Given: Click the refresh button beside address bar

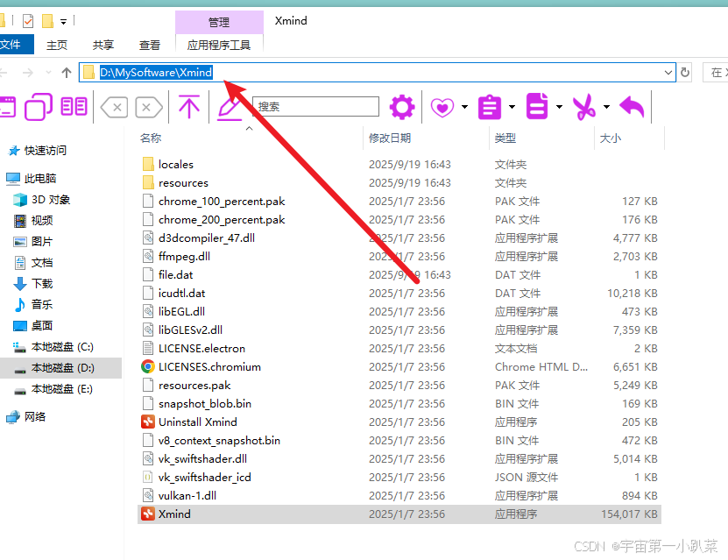Looking at the screenshot, I should pos(685,73).
